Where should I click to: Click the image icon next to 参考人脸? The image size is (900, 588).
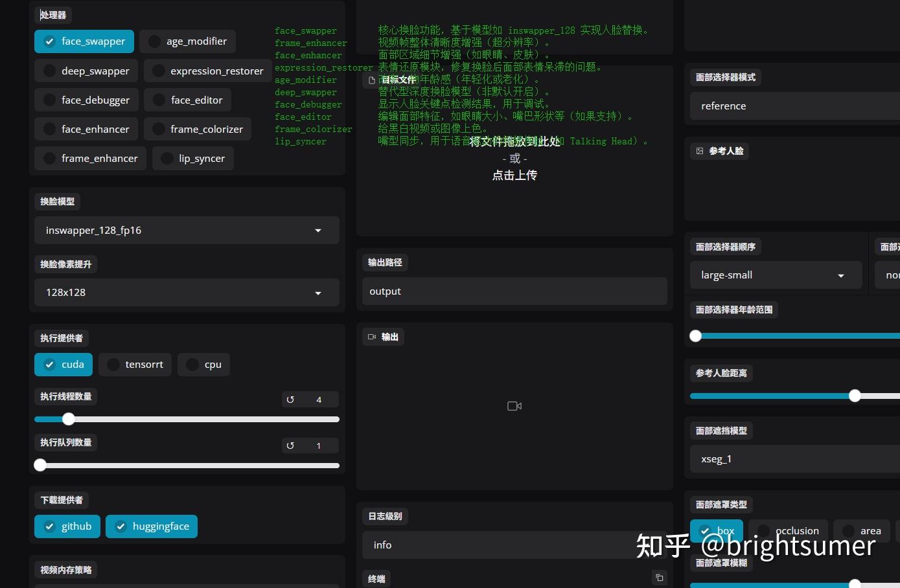[699, 151]
